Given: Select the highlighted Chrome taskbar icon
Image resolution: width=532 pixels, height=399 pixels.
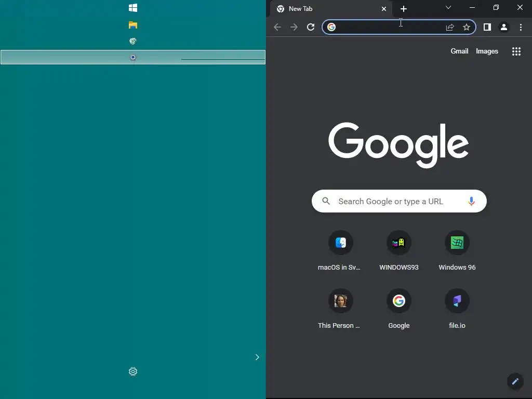Looking at the screenshot, I should [x=133, y=57].
